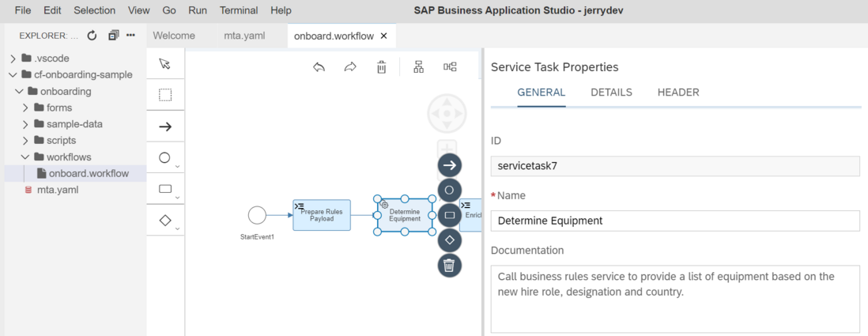Select the pointer selection tool
The width and height of the screenshot is (868, 336).
(x=165, y=64)
